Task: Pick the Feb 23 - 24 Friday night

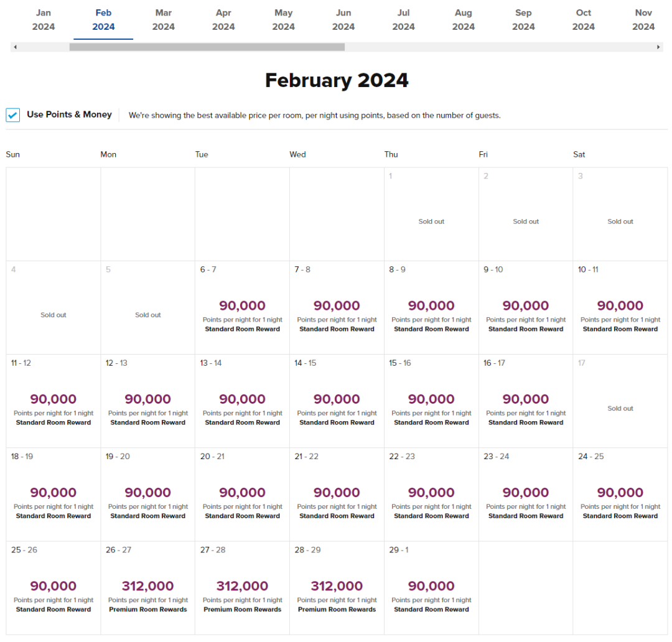Action: point(526,495)
